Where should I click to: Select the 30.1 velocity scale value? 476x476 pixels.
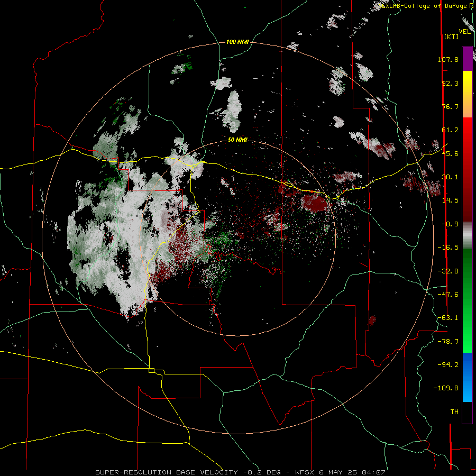450,177
